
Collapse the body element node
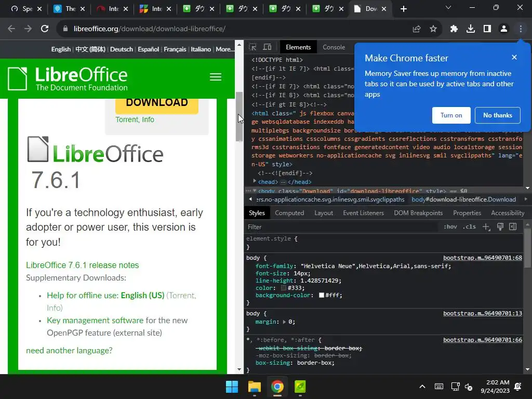(x=255, y=191)
